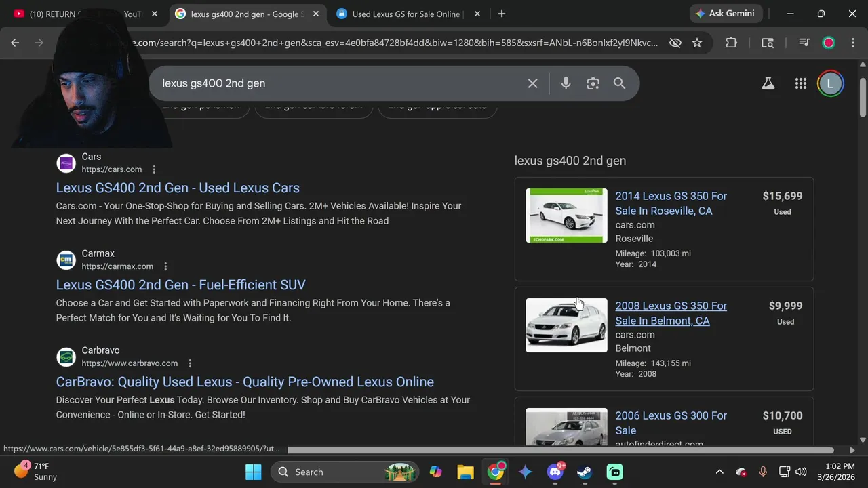Viewport: 868px width, 488px height.
Task: Open 2014 Lexus GS 350 Roseville listing
Action: [x=671, y=203]
